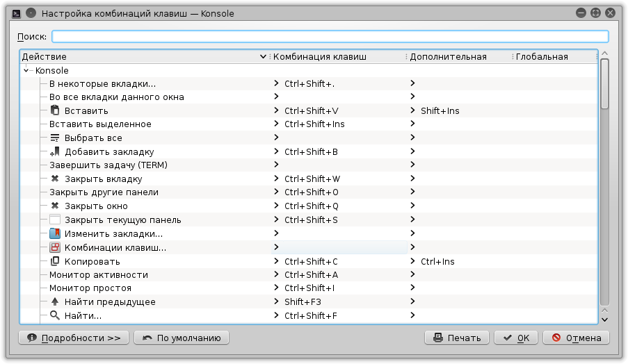Screen dimensions: 628x364
Task: Expand alternate shortcut Shift+Ins for Вставить
Action: (412, 110)
